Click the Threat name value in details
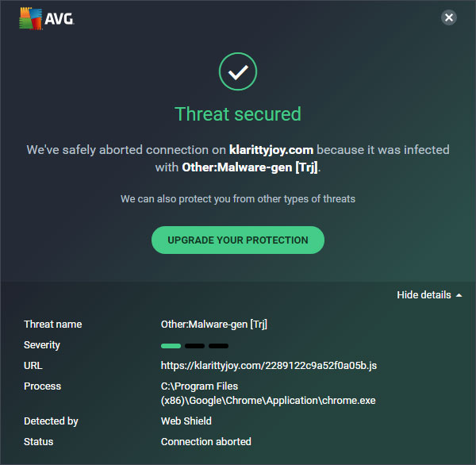Screen dimensions: 476x465 [214, 325]
